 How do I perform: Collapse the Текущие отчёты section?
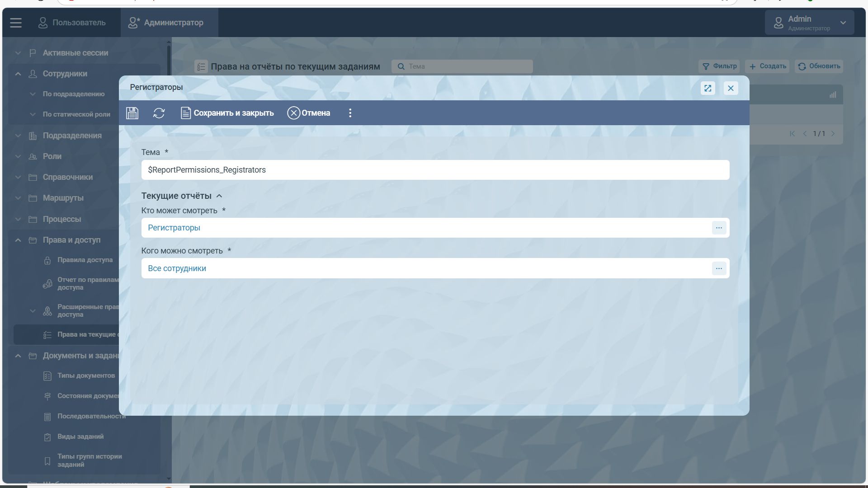219,196
